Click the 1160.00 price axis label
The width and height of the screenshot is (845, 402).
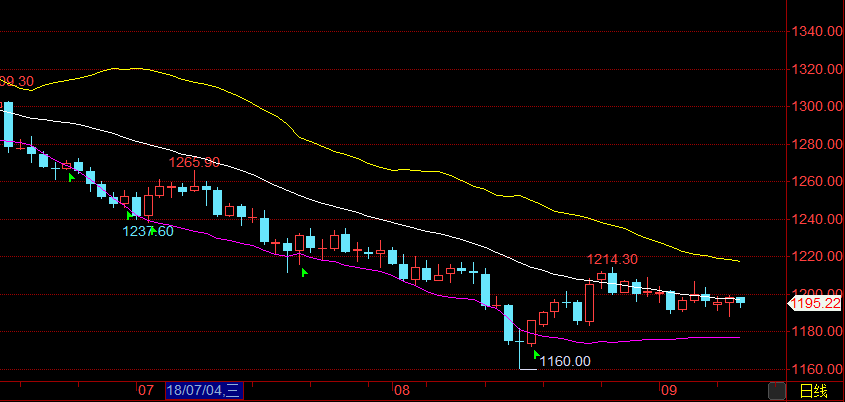816,370
